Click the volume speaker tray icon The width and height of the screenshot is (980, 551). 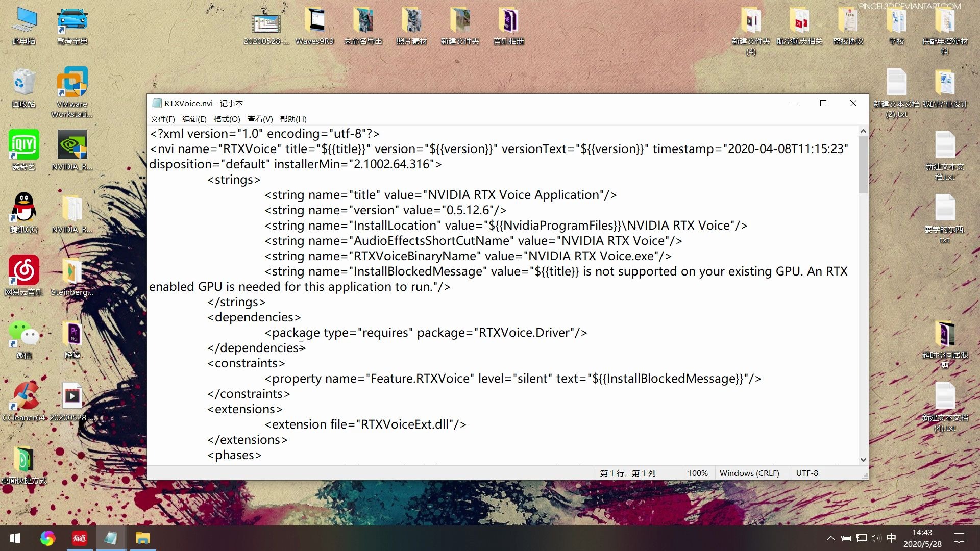tap(876, 538)
